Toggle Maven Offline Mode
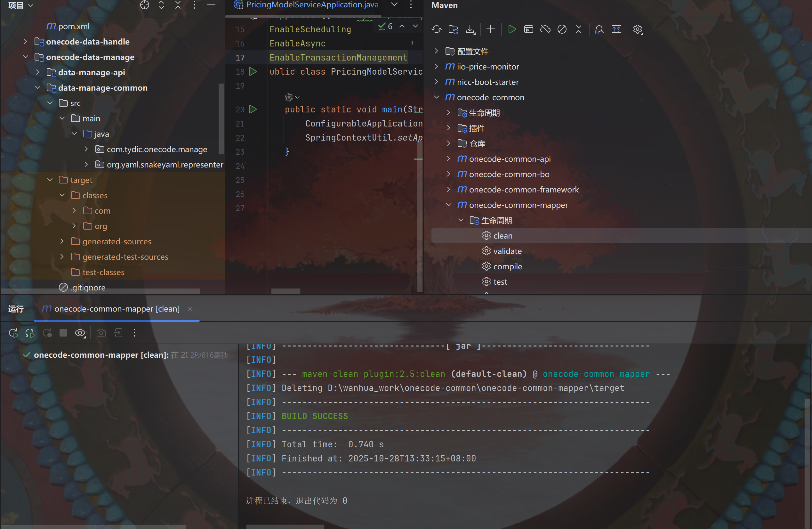Screen dimensions: 812x529 545,29
